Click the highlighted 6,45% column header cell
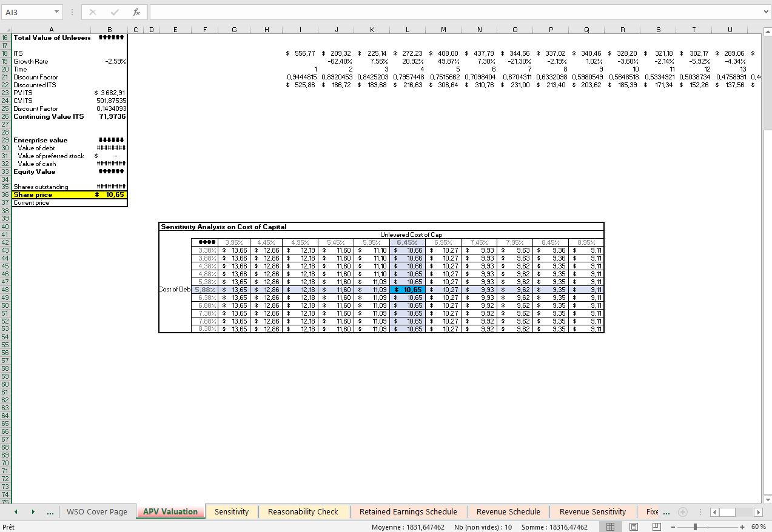 click(407, 242)
